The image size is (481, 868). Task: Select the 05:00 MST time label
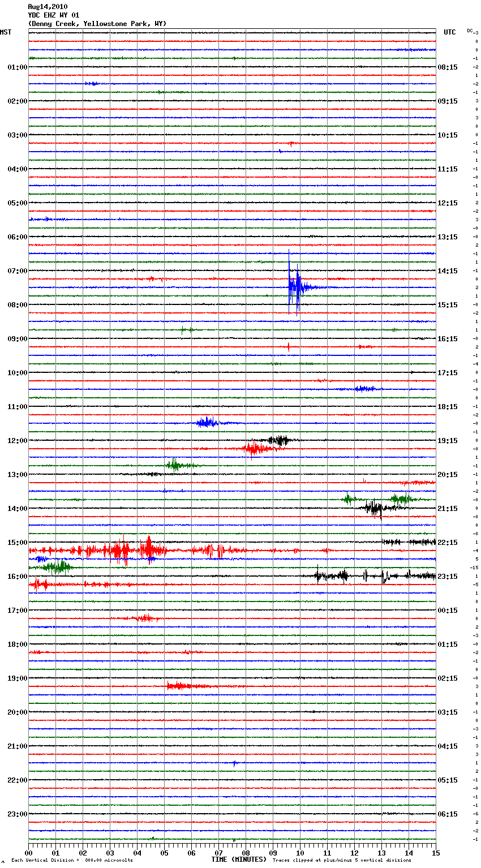click(x=18, y=203)
